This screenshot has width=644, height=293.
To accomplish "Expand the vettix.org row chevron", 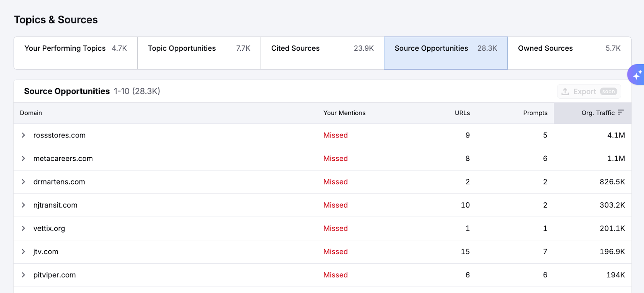I will coord(23,229).
